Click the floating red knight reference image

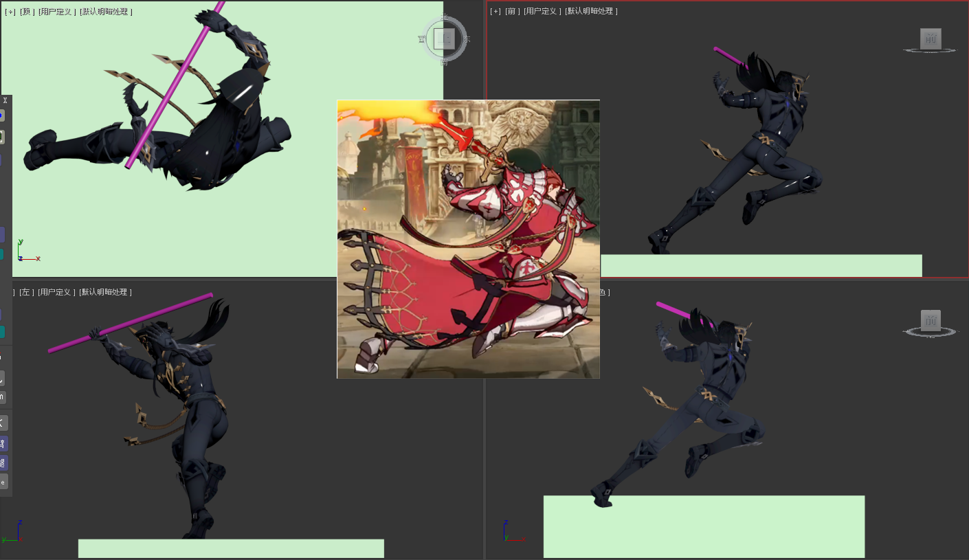[x=468, y=239]
